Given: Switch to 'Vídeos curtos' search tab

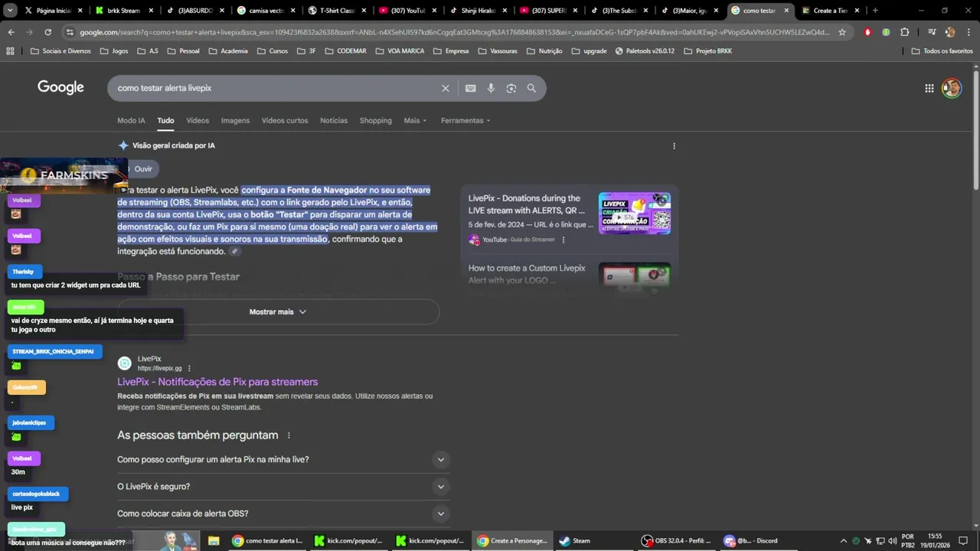Looking at the screenshot, I should [285, 121].
